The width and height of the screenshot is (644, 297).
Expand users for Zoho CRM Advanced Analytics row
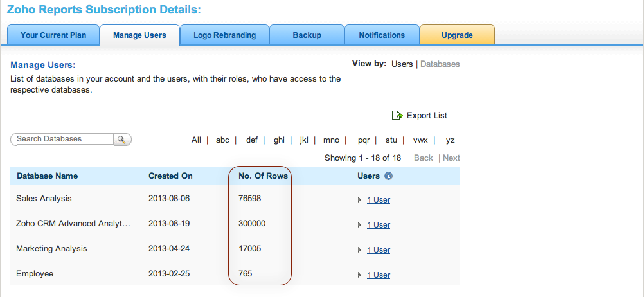click(360, 225)
